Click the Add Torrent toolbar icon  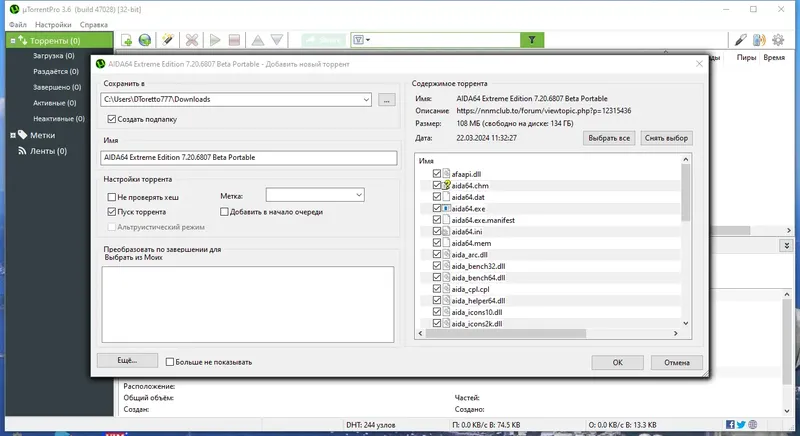126,40
